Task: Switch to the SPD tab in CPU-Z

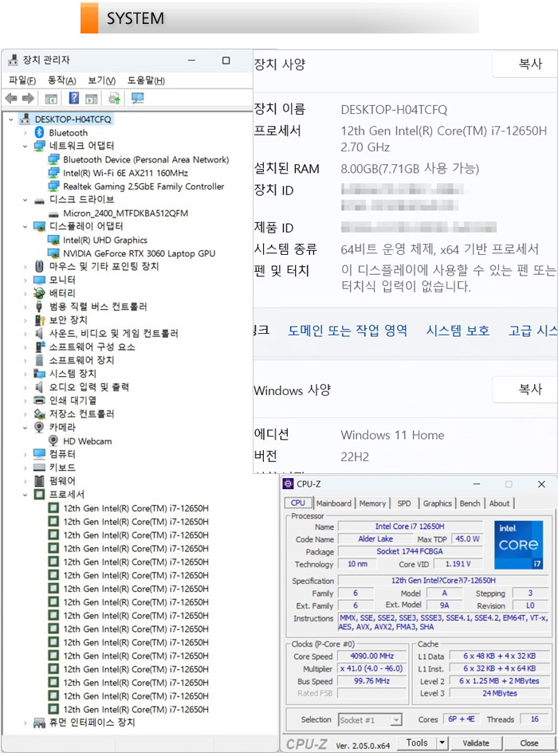Action: point(404,503)
